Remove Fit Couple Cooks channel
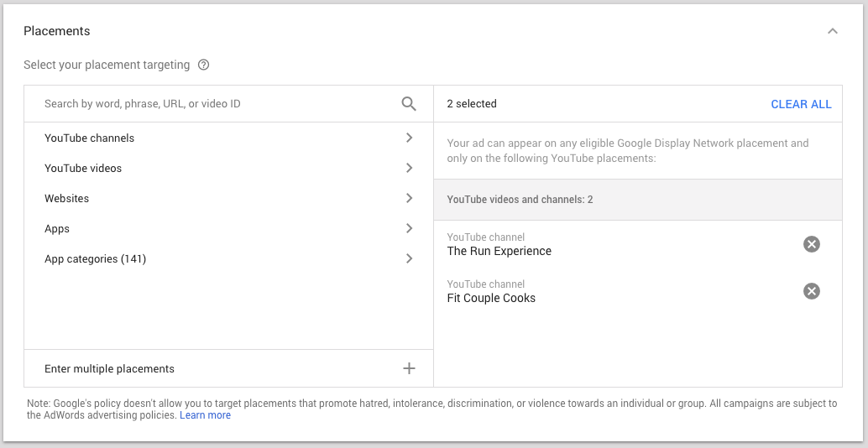 pos(812,291)
